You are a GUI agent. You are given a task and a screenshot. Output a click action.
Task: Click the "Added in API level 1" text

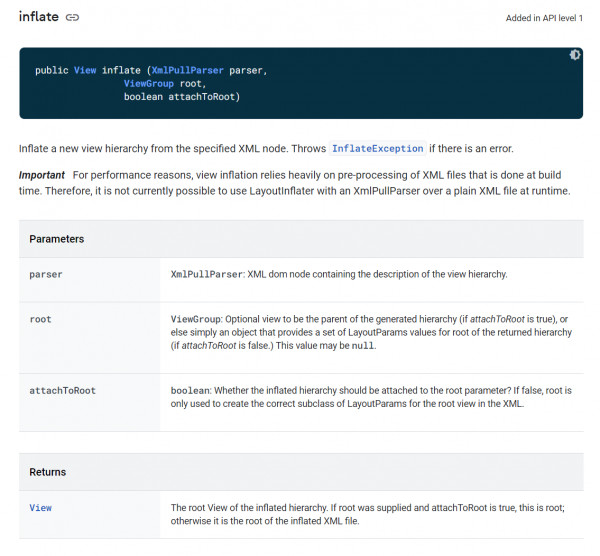(544, 18)
